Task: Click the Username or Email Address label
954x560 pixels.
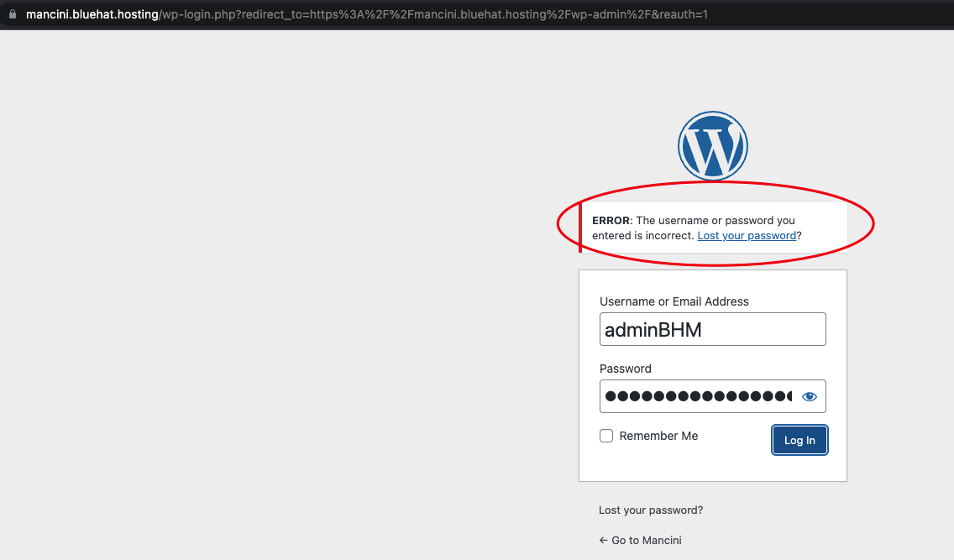Action: pyautogui.click(x=674, y=301)
